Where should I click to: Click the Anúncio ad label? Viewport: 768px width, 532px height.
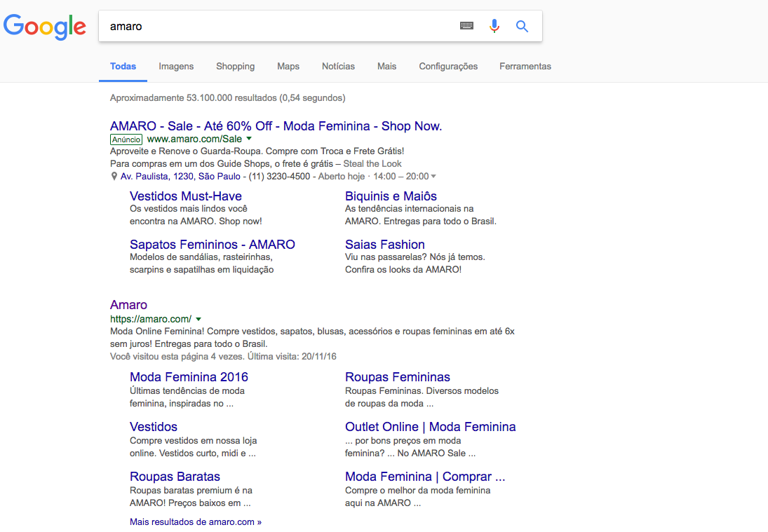126,139
